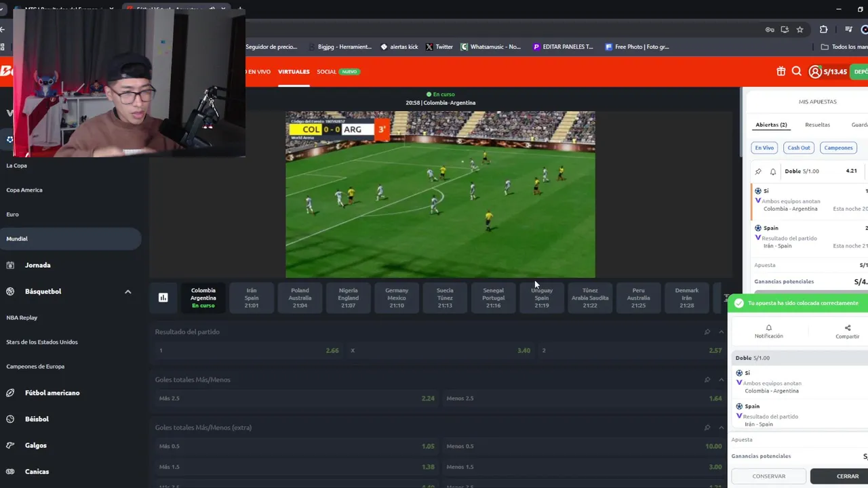Toggle bell alert on Doble bet
The width and height of the screenshot is (868, 488).
point(772,171)
